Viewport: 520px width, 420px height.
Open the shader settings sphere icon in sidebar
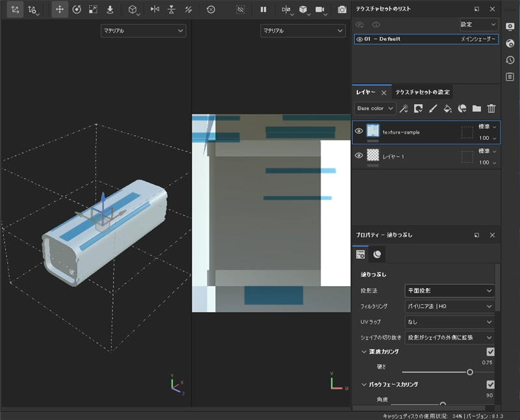coord(510,43)
